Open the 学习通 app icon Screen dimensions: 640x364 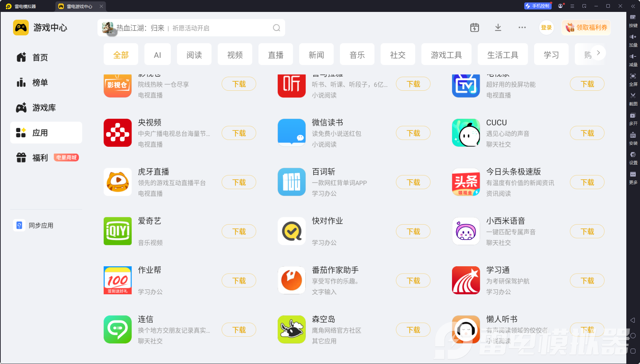coord(466,280)
